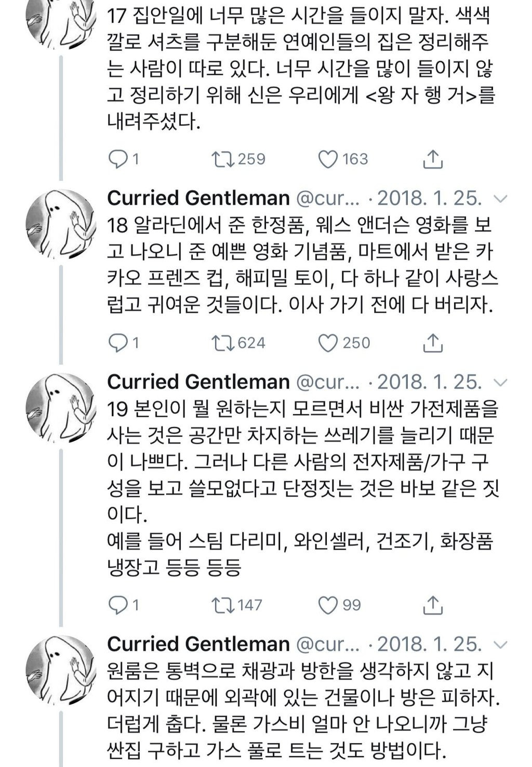The height and width of the screenshot is (767, 532).
Task: Open Curried Gentleman name on tweet 19
Action: 198,382
